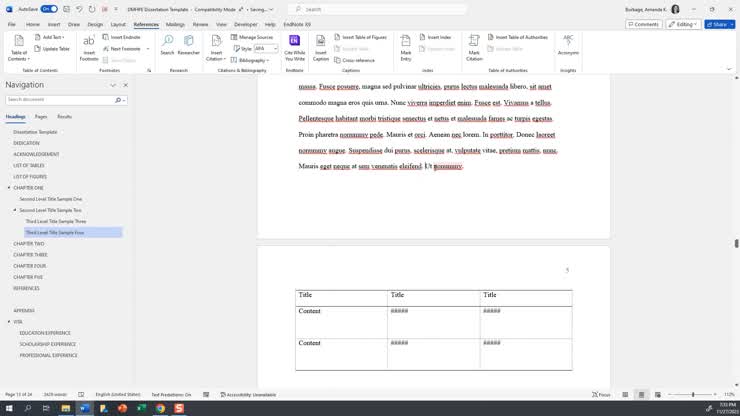
Task: Open File Explorer from the taskbar
Action: pyautogui.click(x=66, y=408)
